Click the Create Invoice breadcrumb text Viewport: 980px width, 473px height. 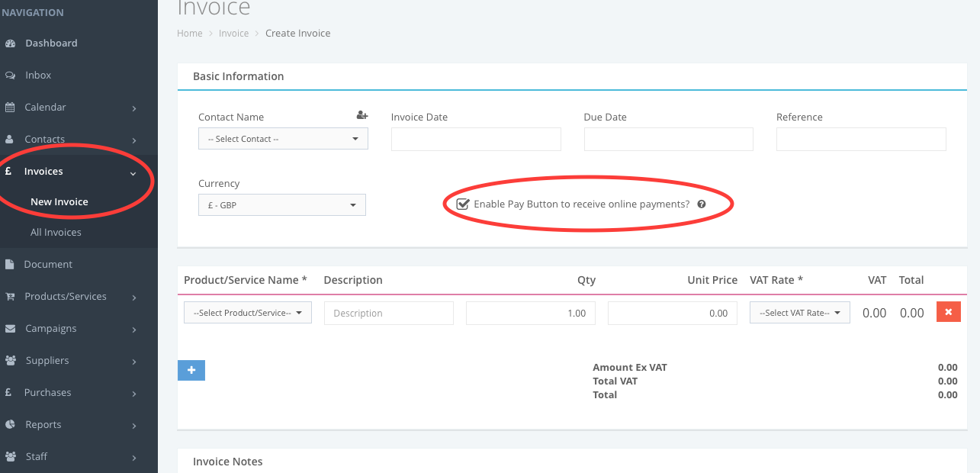point(298,34)
